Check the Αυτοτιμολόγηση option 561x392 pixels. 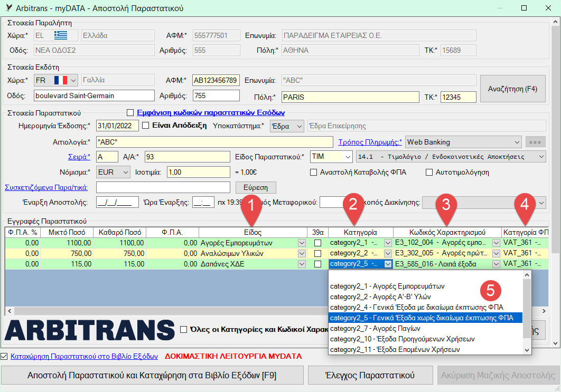429,172
